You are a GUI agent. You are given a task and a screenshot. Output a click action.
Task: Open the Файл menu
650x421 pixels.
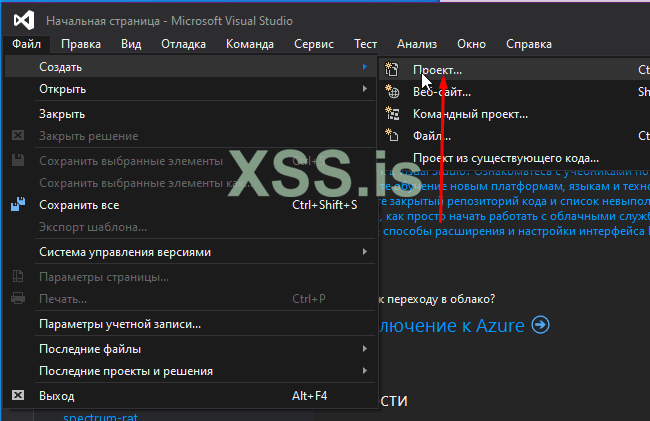pyautogui.click(x=27, y=44)
